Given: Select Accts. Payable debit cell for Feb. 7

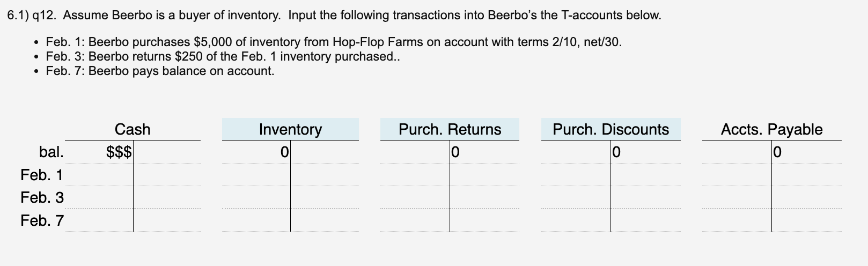Looking at the screenshot, I should point(737,220).
